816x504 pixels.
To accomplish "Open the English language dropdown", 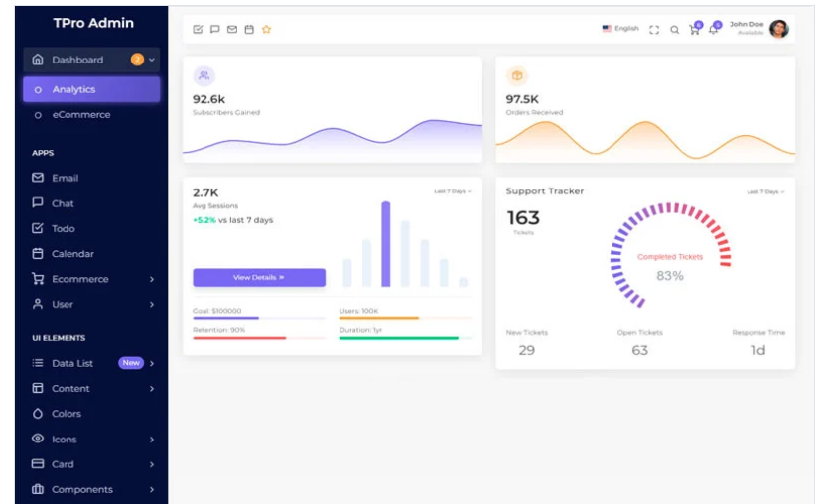I will tap(620, 29).
